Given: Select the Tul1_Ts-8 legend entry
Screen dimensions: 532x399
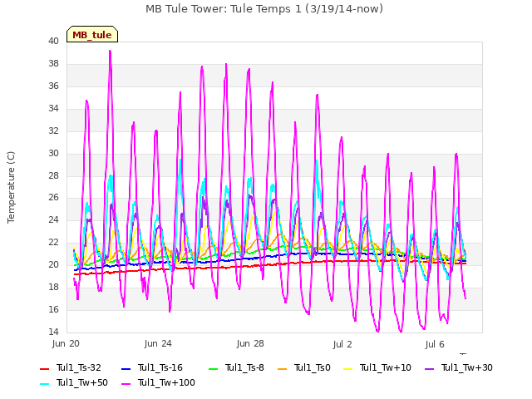Looking at the screenshot, I should click(x=236, y=367).
